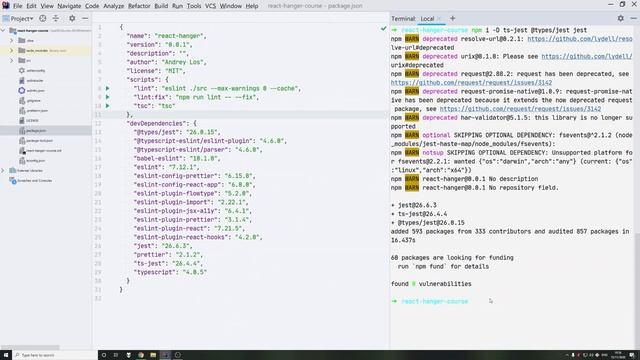Viewport: 640px width, 360px height.
Task: Open Task View on the taskbar
Action: tap(116, 355)
